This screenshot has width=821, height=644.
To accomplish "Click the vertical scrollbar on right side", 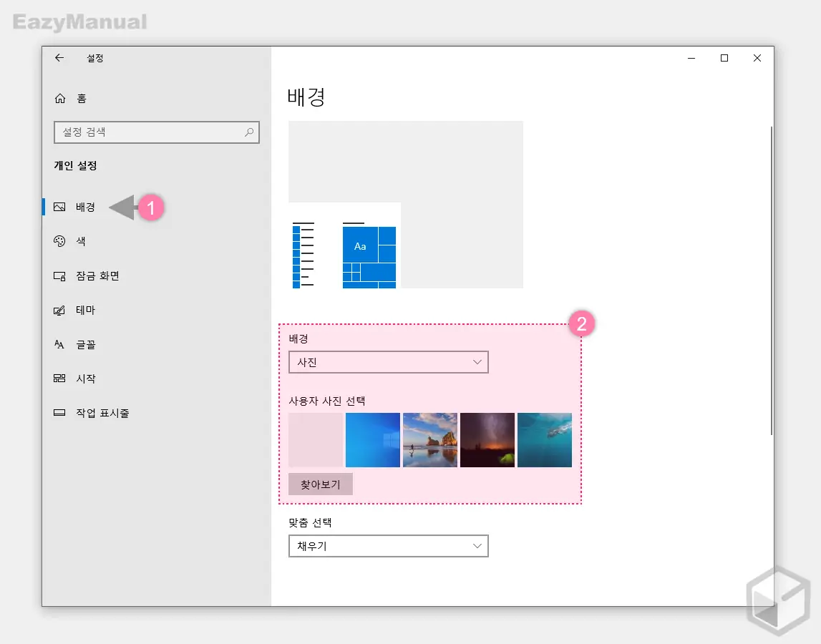I will (771, 279).
